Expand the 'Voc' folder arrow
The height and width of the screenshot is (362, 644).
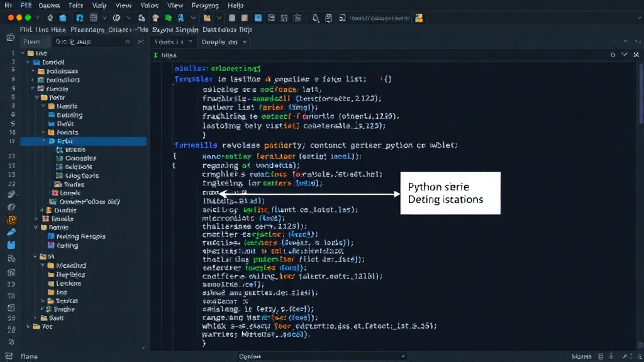pyautogui.click(x=28, y=327)
